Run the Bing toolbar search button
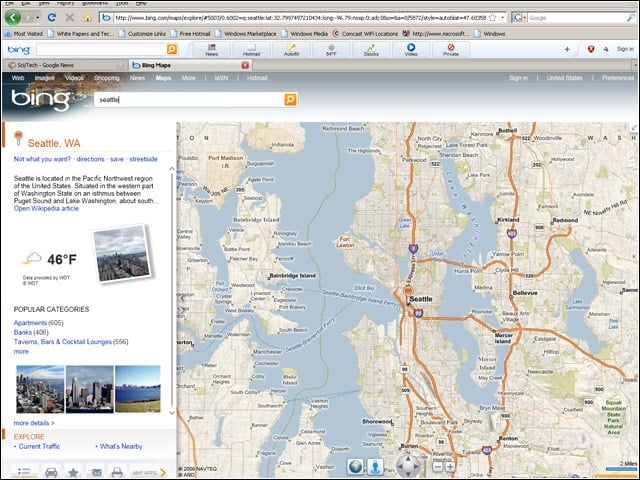The image size is (640, 480). (172, 49)
